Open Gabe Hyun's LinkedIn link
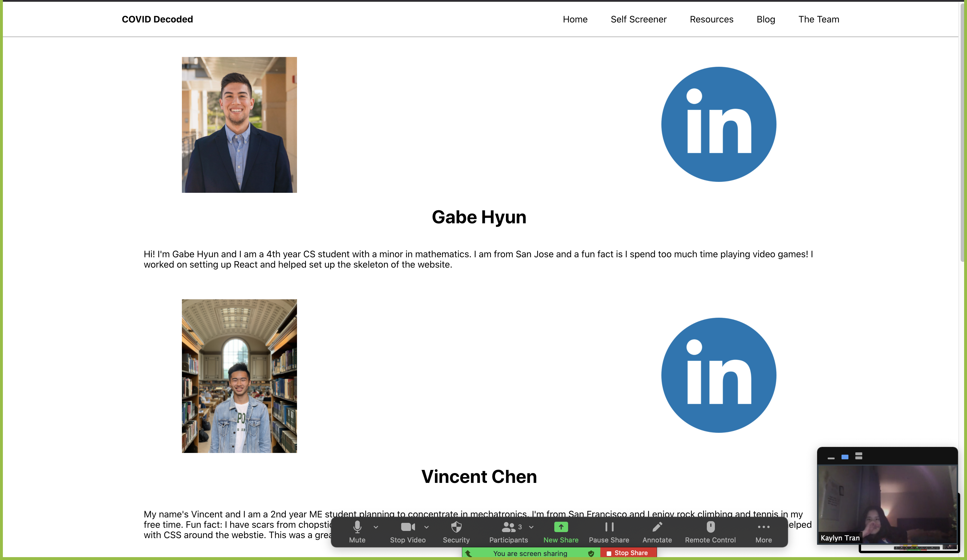 [718, 124]
